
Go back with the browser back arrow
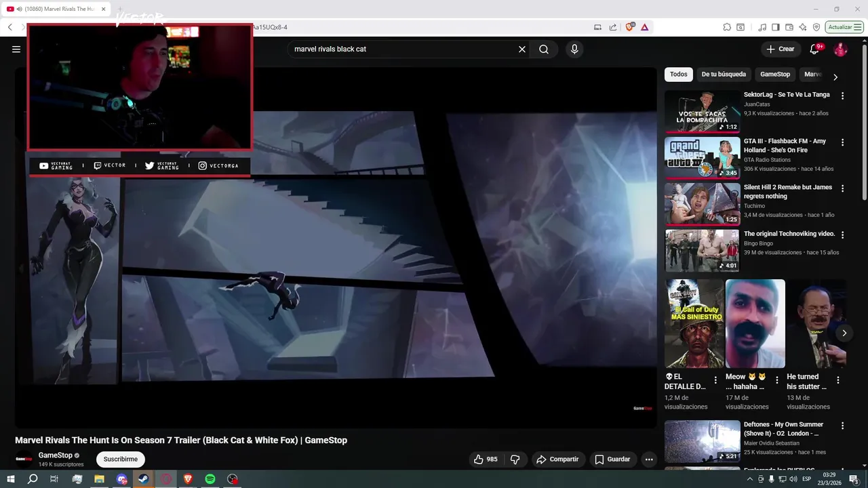click(9, 27)
